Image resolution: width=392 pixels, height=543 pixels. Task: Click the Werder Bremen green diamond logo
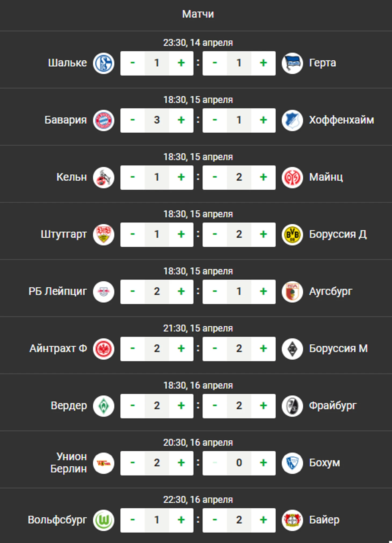(104, 406)
